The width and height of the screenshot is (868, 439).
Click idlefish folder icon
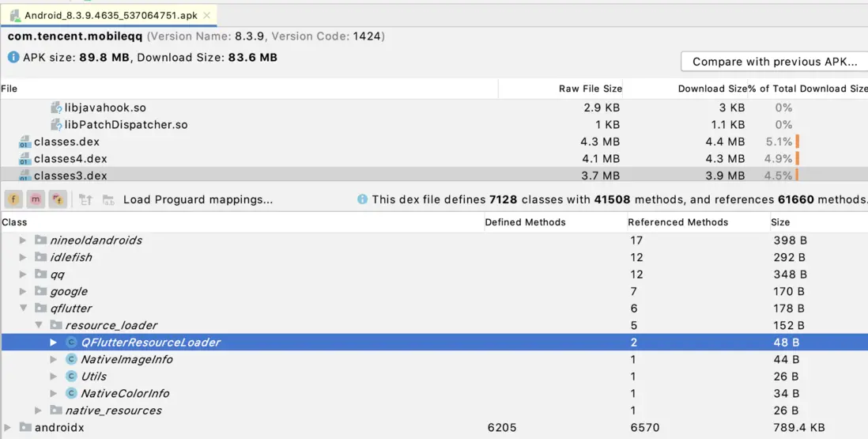pos(40,257)
